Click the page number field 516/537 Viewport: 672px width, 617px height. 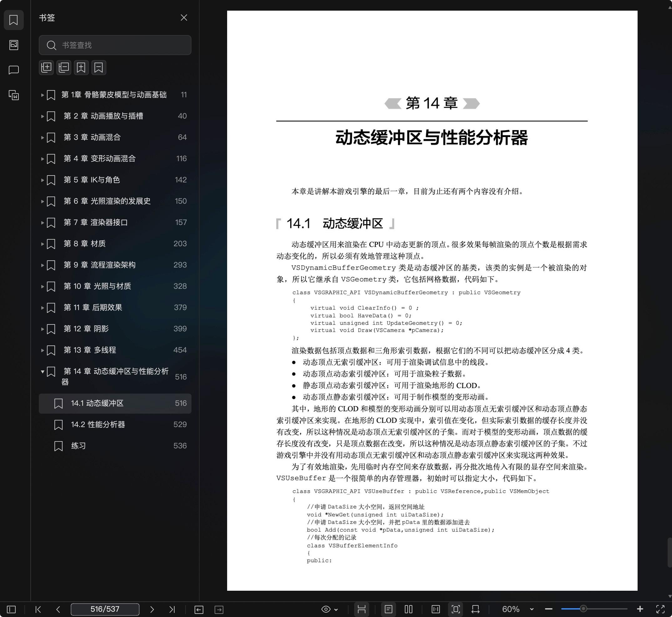click(105, 609)
